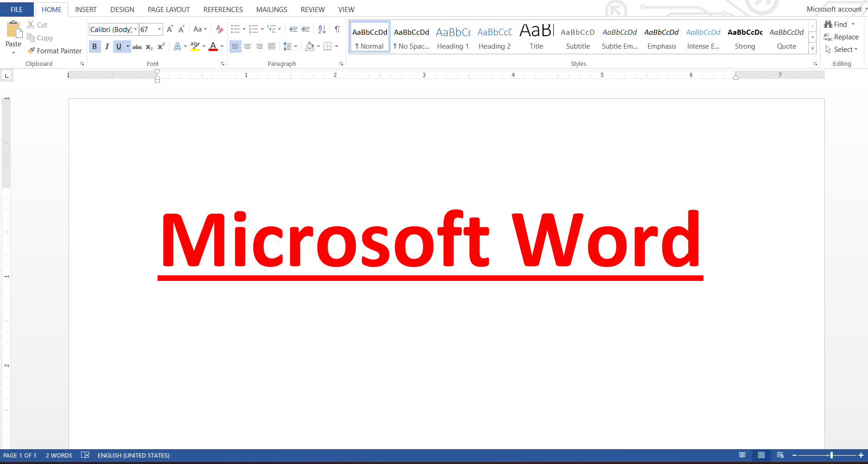Apply borders to the paragraph
This screenshot has width=868, height=464.
click(328, 46)
